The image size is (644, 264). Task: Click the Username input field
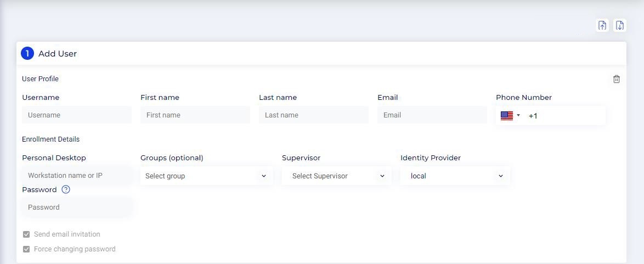point(77,115)
